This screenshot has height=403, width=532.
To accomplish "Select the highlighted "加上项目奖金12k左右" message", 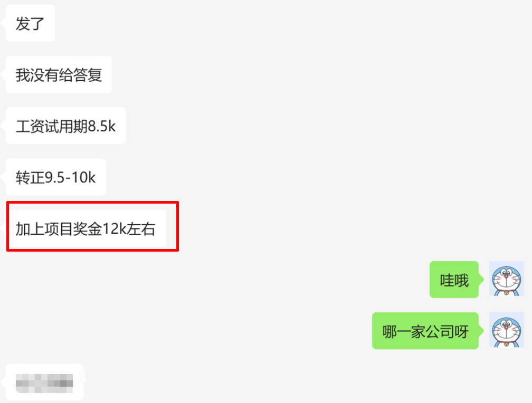I will point(85,229).
